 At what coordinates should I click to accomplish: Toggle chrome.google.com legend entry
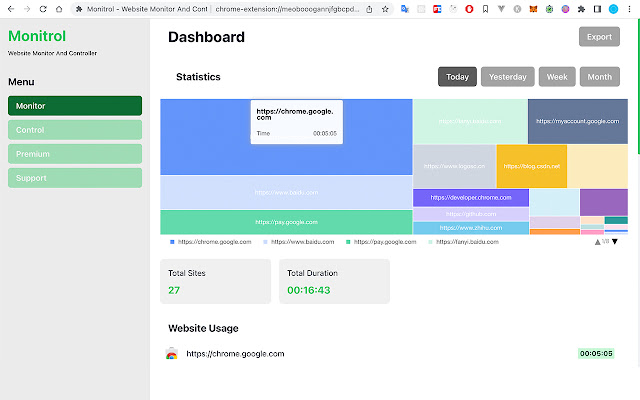tap(211, 242)
